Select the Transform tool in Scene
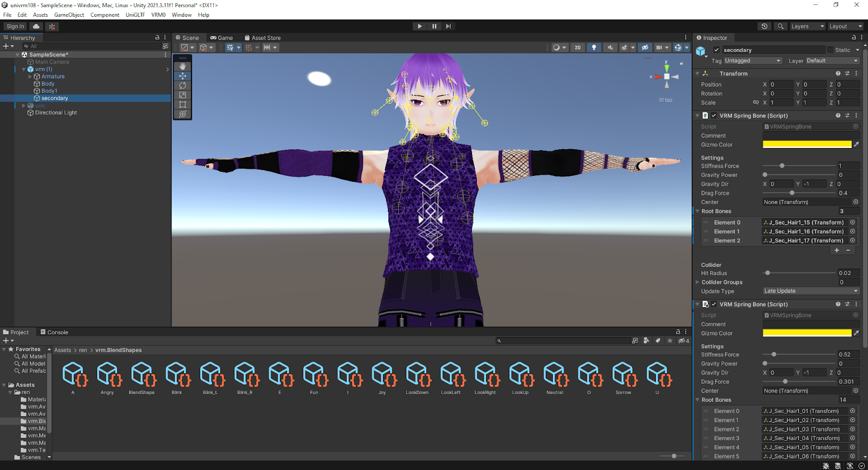 coord(182,114)
